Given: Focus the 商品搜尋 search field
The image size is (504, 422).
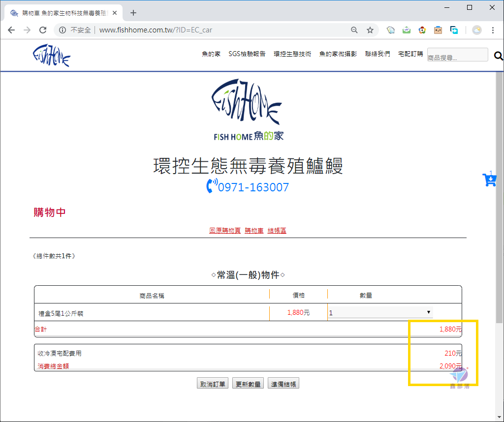Looking at the screenshot, I should [457, 55].
